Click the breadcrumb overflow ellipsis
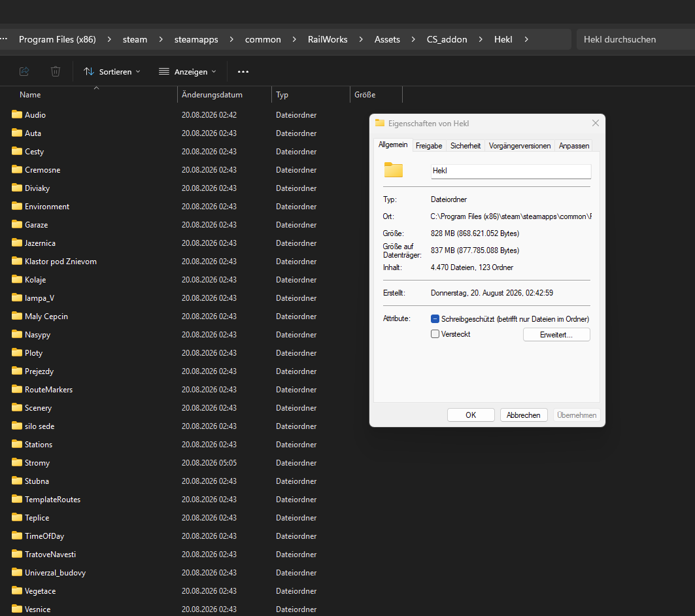Image resolution: width=695 pixels, height=616 pixels. click(x=3, y=39)
